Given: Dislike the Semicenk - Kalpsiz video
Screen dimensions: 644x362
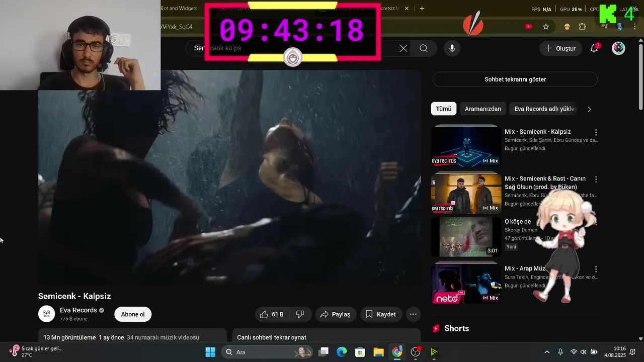Looking at the screenshot, I should (300, 314).
